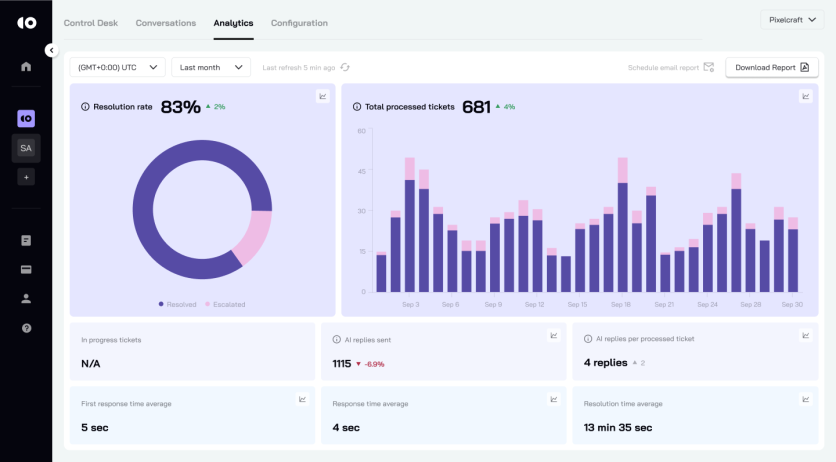Toggle the Escalated legend item

point(225,304)
